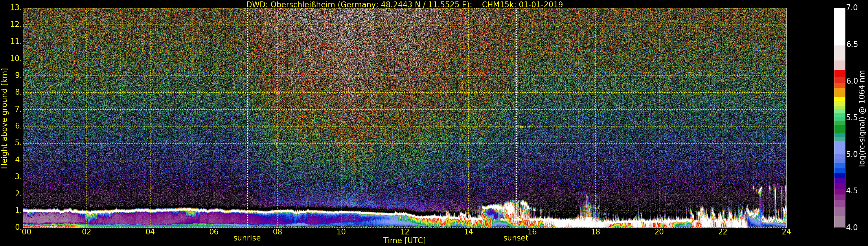Click the colorbar tick label '4.0'

point(852,227)
